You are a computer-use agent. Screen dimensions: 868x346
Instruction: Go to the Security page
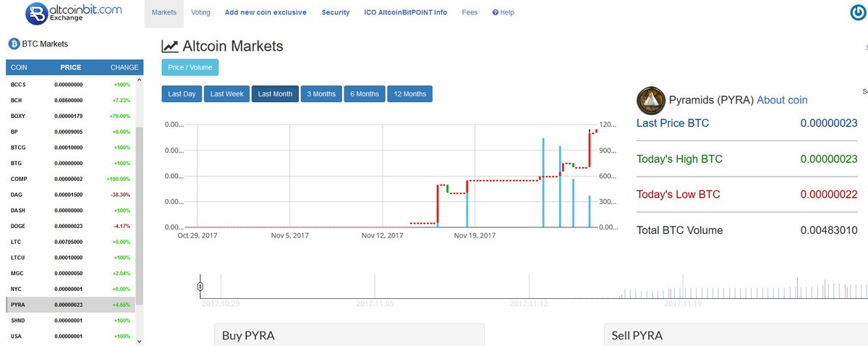coord(336,13)
